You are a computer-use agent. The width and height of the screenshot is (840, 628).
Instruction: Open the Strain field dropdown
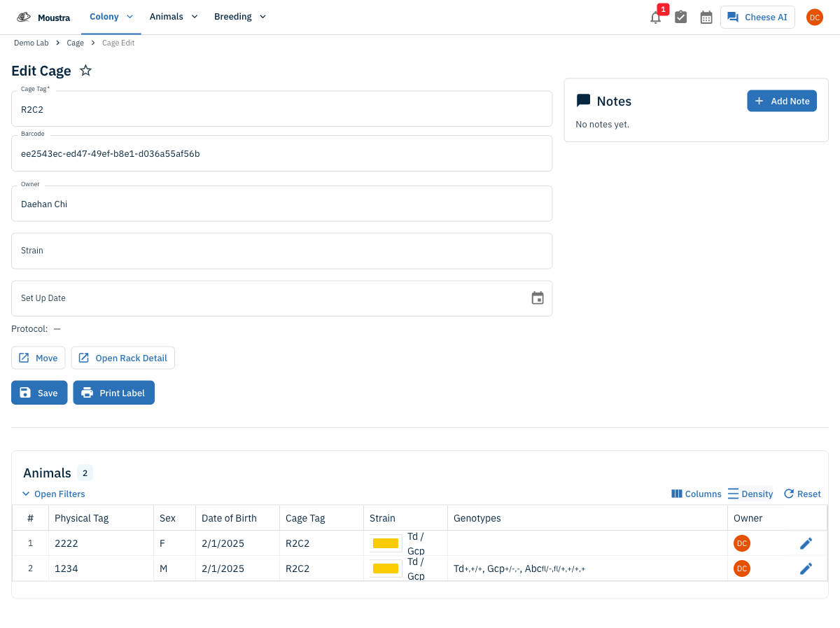tap(282, 251)
